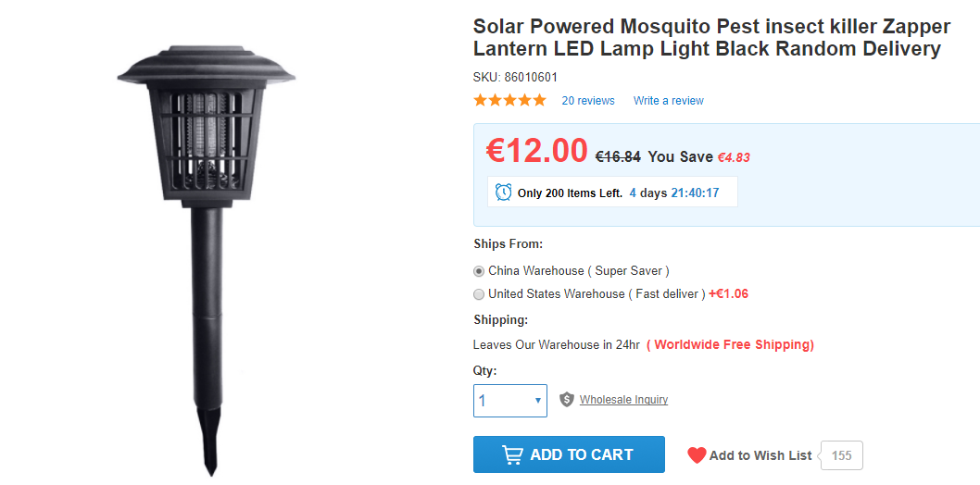Click the Worldwide Free Shipping text
980x485 pixels.
click(x=730, y=345)
